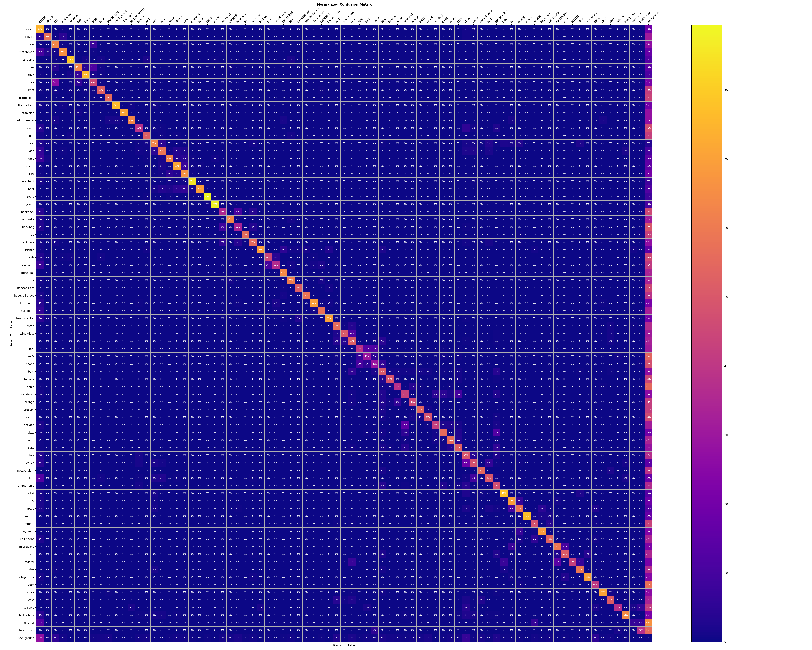Click the 74% diagonal cell in the person row
Viewport: 812px width, 650px height.
click(x=40, y=29)
